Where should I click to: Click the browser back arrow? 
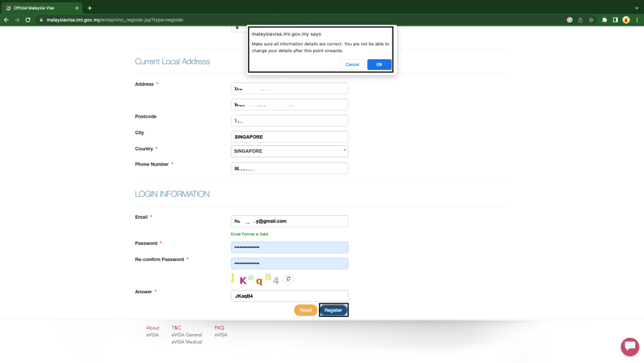6,20
